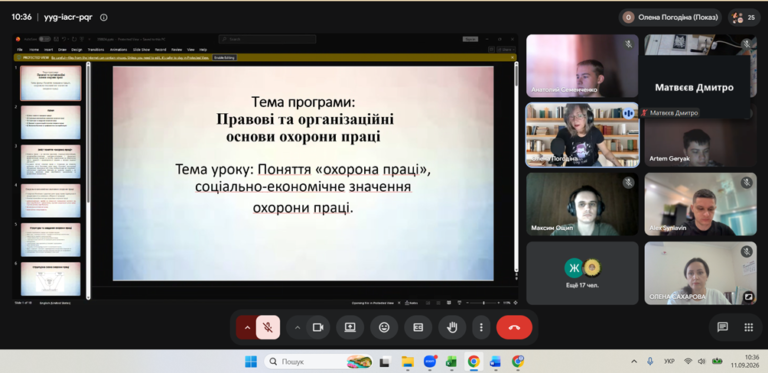768x373 pixels.
Task: Open the Animations ribbon tab
Action: [x=118, y=49]
